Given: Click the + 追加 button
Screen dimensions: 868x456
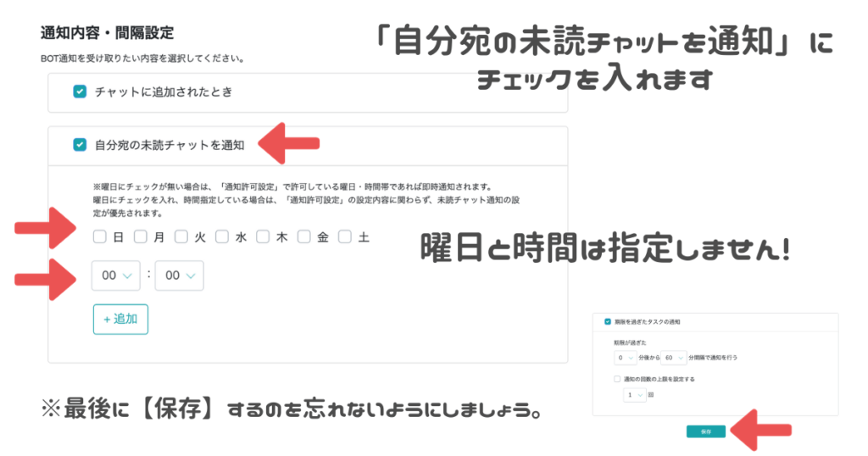Looking at the screenshot, I should [x=120, y=320].
